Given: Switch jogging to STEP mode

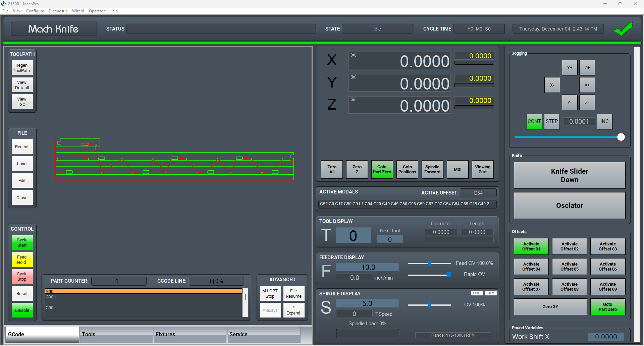Looking at the screenshot, I should point(551,121).
